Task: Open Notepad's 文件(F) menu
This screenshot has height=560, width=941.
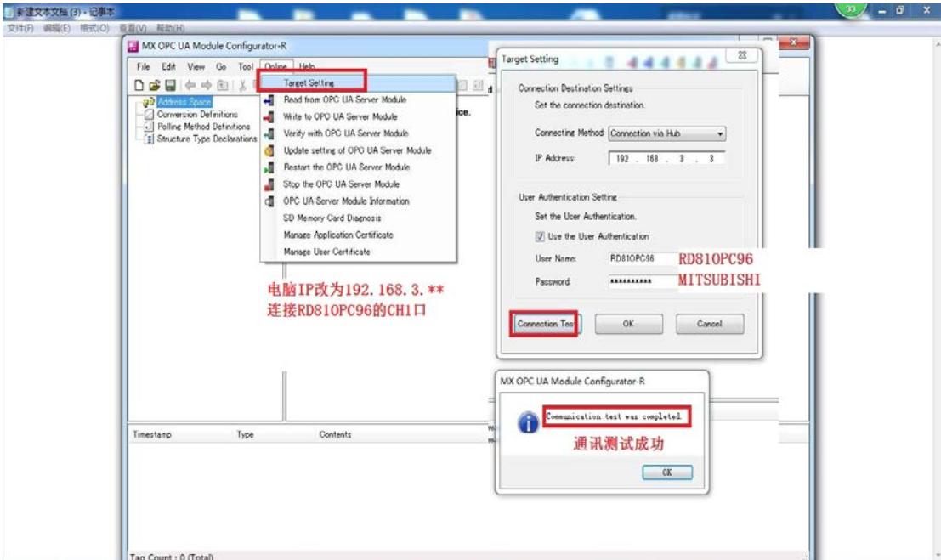Action: click(x=20, y=28)
